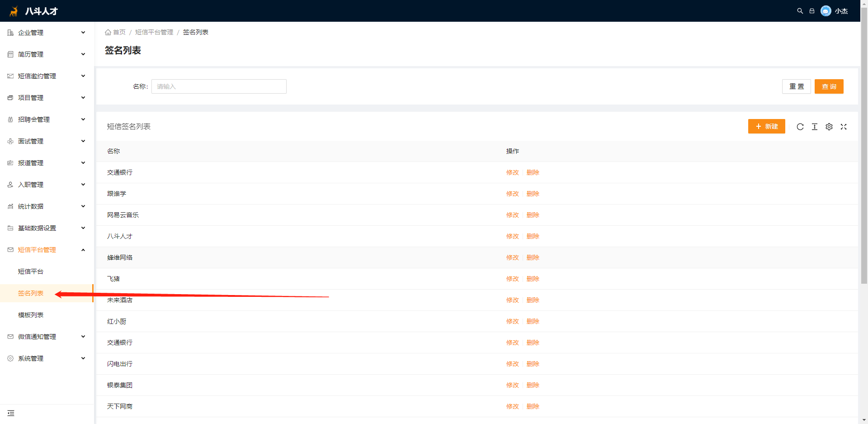
Task: Open the message icon beside search
Action: point(812,11)
